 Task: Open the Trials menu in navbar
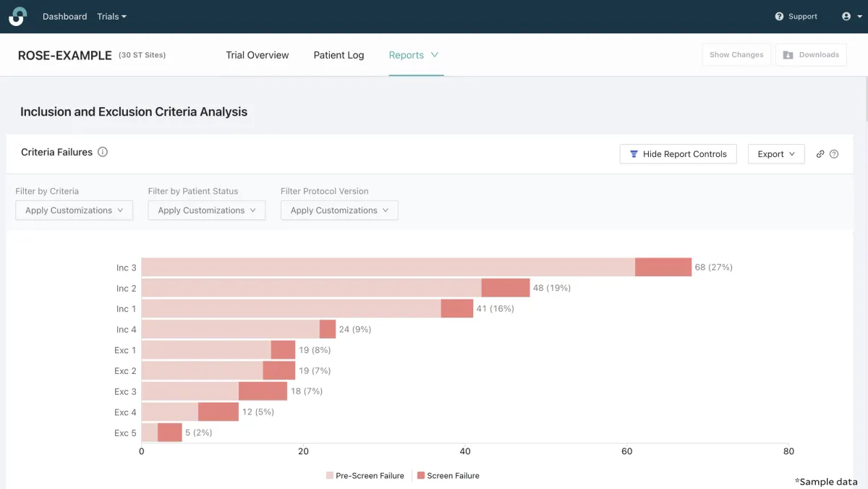click(x=111, y=17)
